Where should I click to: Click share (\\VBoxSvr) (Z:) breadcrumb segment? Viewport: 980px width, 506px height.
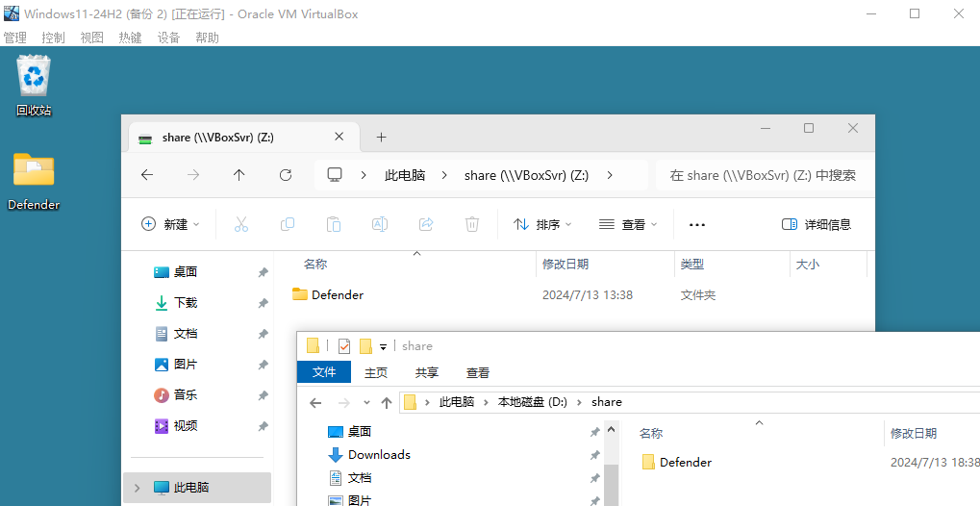(526, 175)
